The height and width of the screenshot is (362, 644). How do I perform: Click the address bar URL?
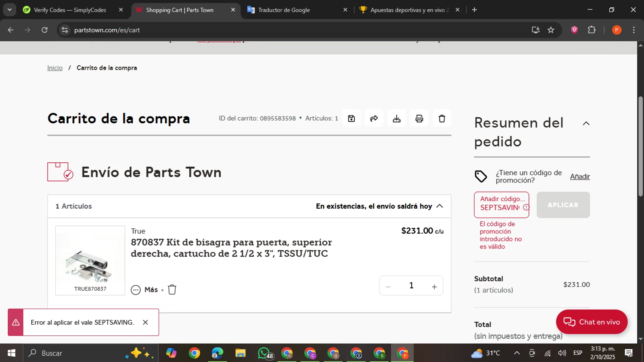(107, 30)
